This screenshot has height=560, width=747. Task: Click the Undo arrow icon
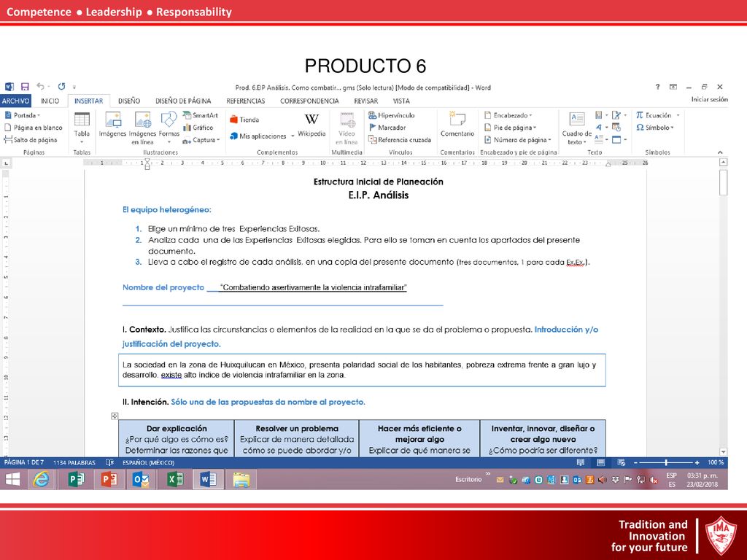[41, 87]
